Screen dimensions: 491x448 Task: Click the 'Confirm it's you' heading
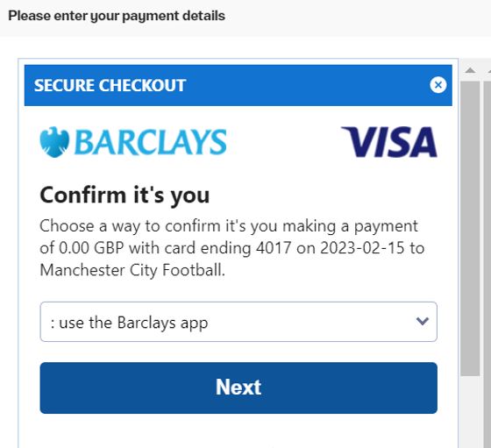(x=125, y=196)
